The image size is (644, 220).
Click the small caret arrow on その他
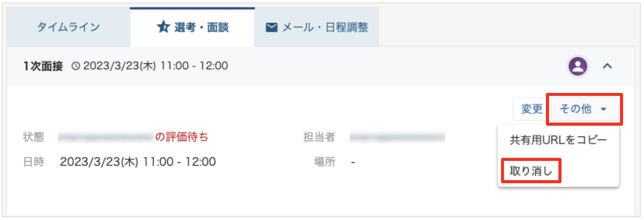(604, 110)
